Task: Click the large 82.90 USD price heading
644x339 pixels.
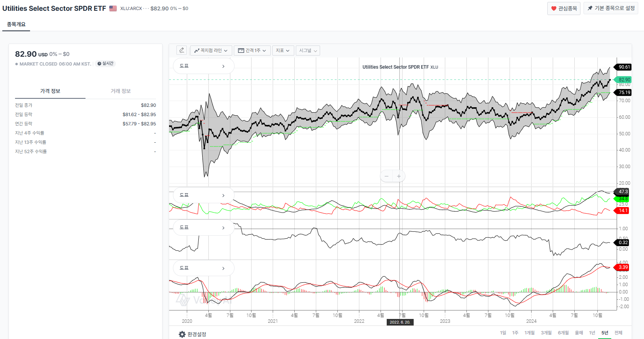Action: tap(31, 54)
